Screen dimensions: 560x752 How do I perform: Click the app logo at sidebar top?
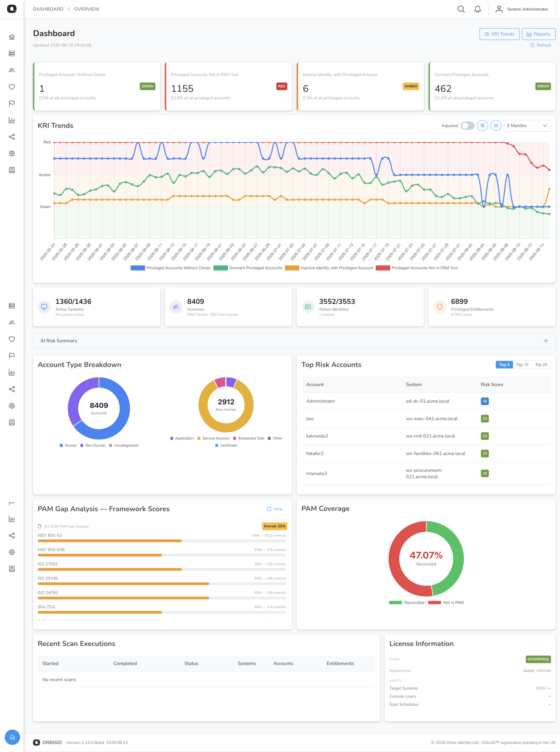tap(12, 9)
